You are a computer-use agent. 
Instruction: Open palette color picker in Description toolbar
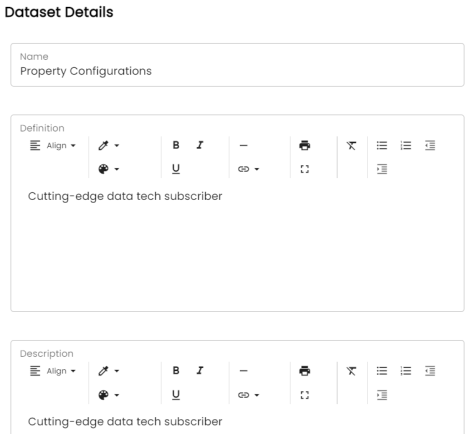pos(109,395)
